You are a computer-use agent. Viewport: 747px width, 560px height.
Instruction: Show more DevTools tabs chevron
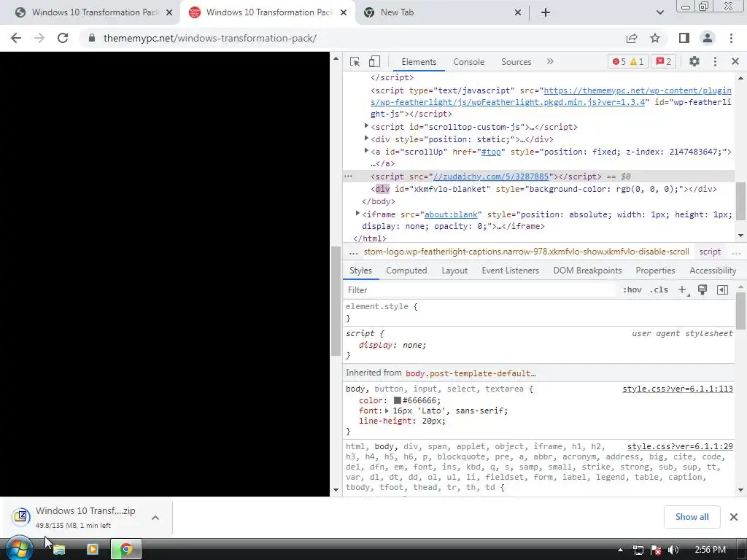[550, 61]
